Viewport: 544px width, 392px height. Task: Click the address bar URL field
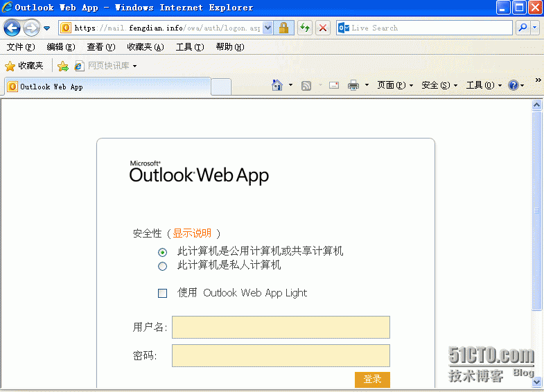[x=166, y=28]
